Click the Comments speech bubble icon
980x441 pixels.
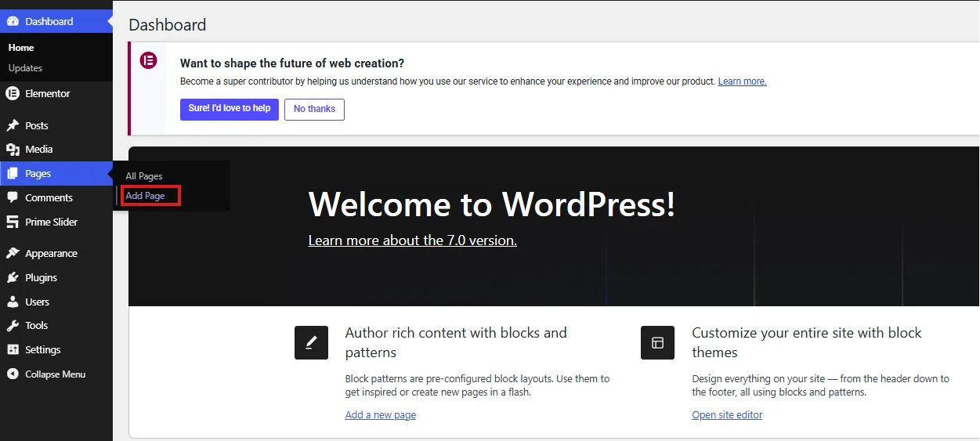[13, 197]
